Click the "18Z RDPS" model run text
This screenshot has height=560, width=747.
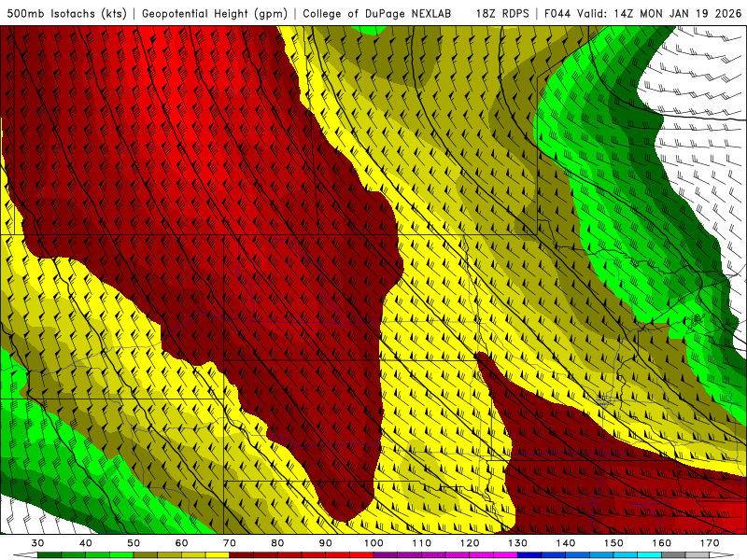tap(502, 14)
